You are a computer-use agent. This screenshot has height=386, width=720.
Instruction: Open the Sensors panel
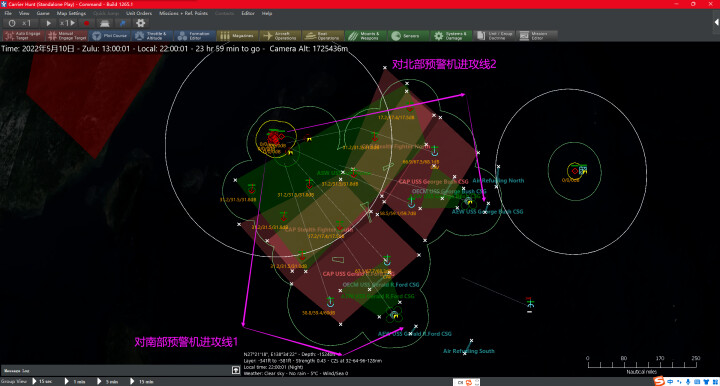coord(408,36)
